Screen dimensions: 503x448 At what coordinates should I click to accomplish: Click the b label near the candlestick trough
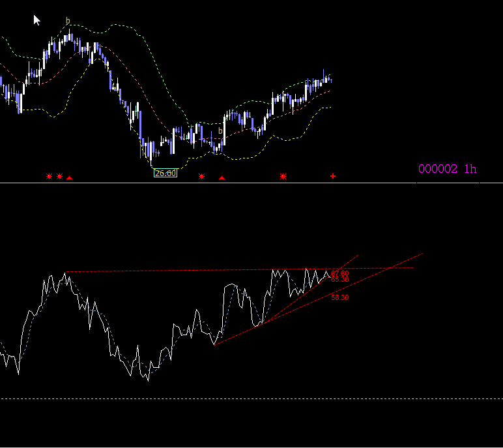(x=220, y=130)
